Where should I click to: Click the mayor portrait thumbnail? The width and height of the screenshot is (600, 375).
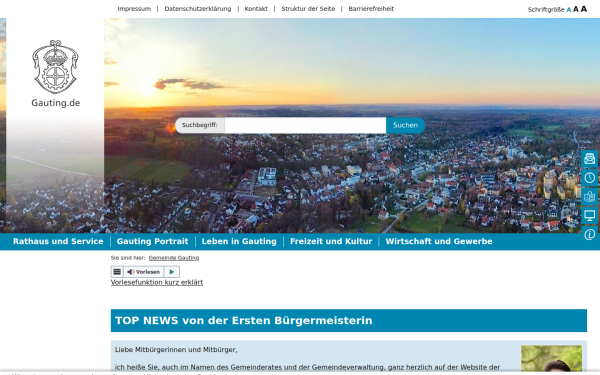coord(551,359)
